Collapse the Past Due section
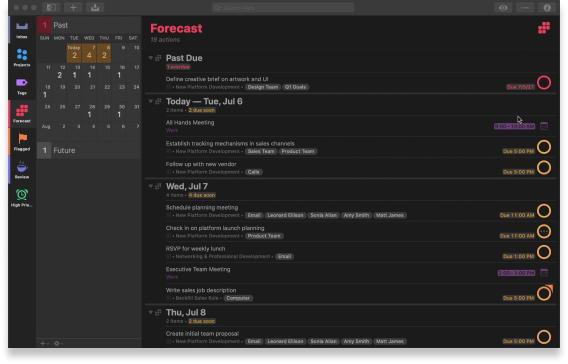568x364 pixels. tap(151, 58)
